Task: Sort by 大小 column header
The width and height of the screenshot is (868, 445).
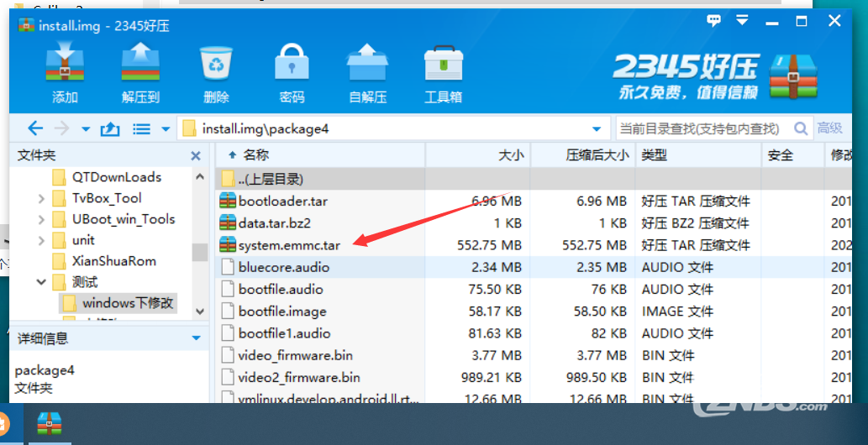Action: (478, 155)
